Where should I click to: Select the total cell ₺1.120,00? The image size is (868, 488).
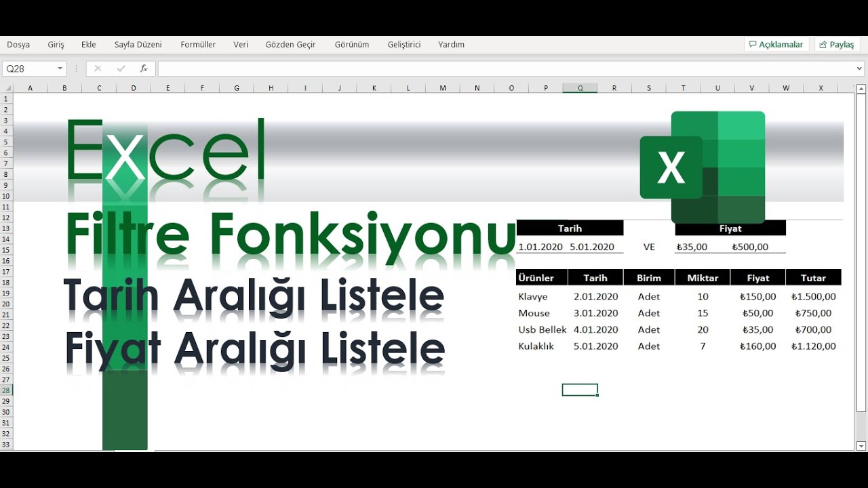813,346
